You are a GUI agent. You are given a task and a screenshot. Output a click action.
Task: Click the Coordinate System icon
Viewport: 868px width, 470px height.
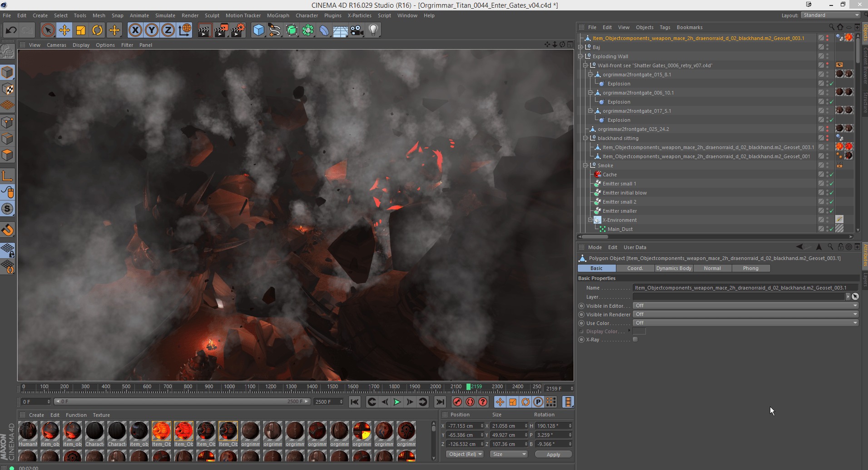(x=185, y=30)
